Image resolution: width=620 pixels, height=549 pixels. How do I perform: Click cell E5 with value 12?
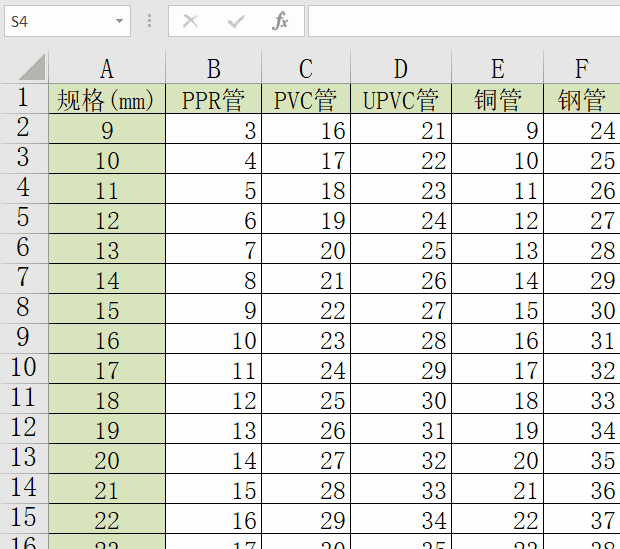(497, 219)
